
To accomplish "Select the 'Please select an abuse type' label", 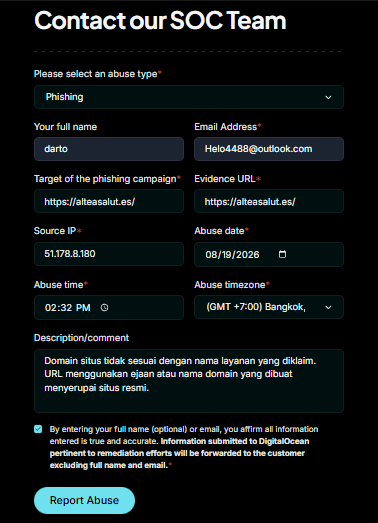I will pos(98,74).
